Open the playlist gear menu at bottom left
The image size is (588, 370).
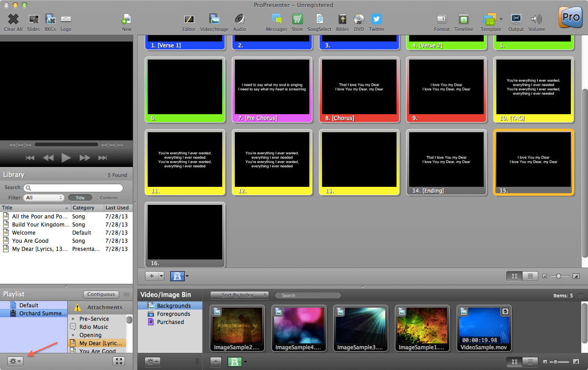click(15, 361)
